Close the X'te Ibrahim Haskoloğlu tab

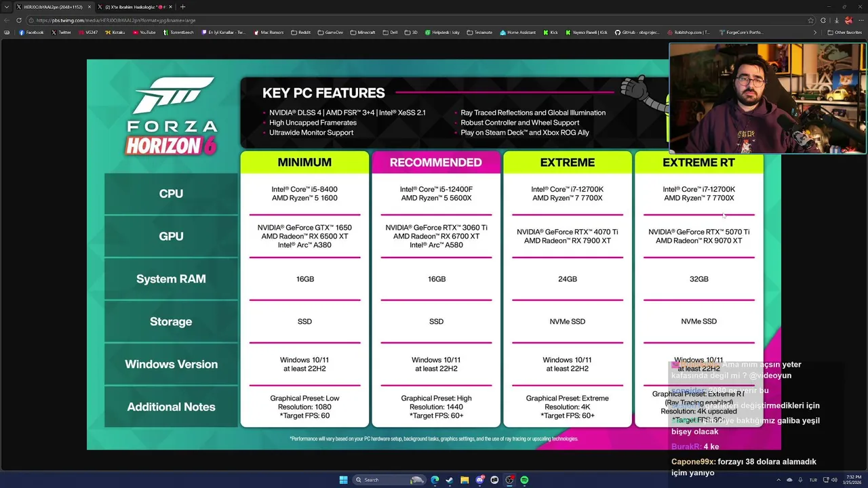[x=170, y=7]
